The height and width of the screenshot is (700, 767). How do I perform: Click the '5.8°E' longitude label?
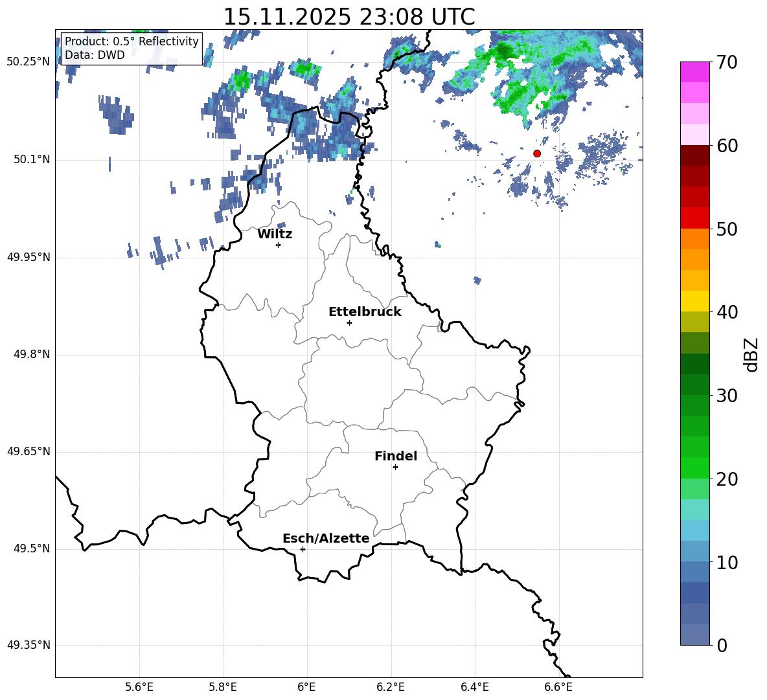click(x=223, y=687)
